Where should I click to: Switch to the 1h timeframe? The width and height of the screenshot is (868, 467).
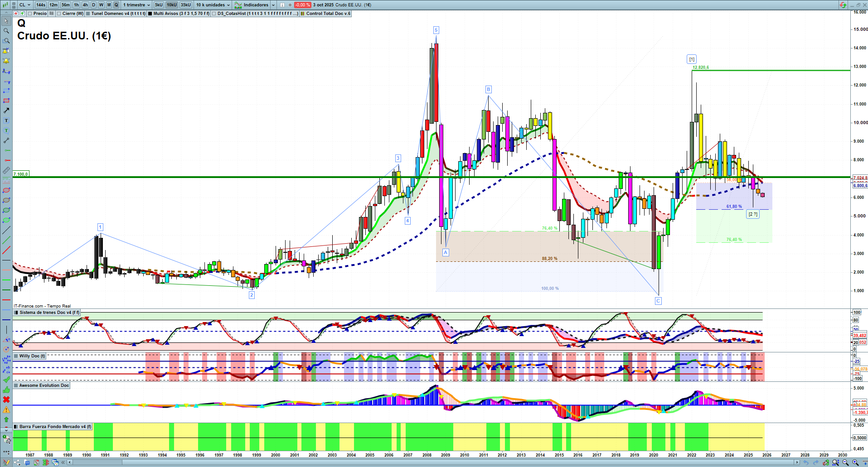pyautogui.click(x=76, y=5)
